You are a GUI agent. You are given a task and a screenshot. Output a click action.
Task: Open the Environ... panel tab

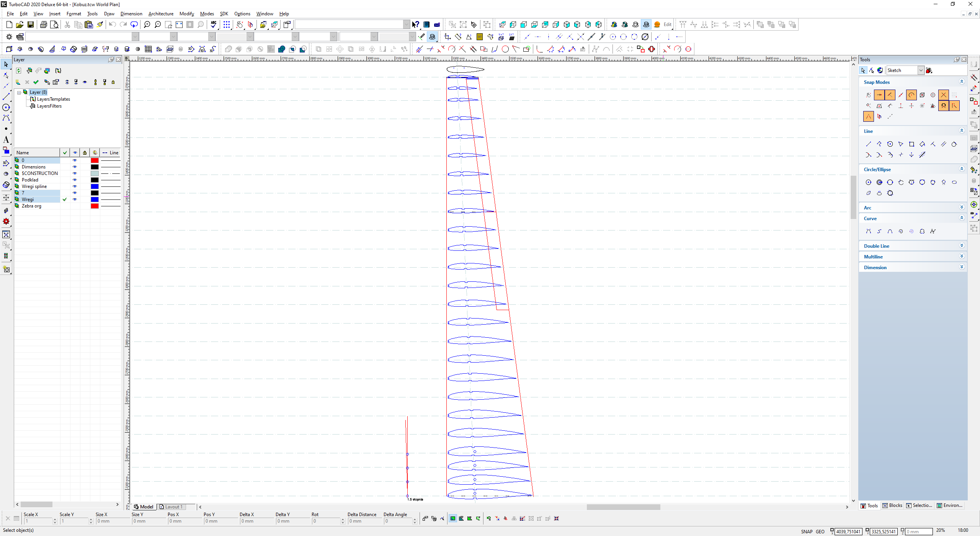(950, 505)
